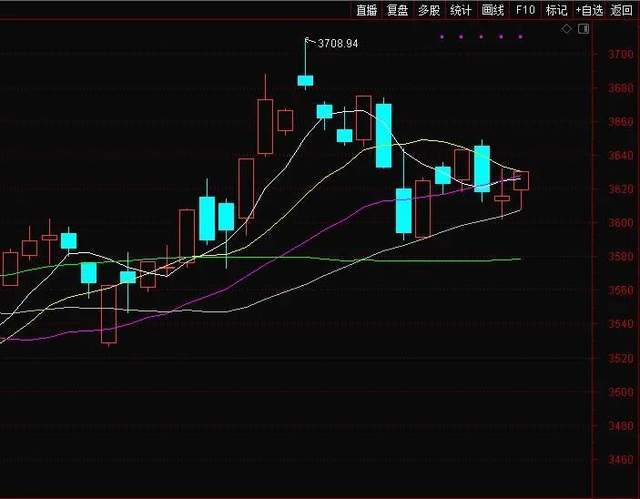The height and width of the screenshot is (499, 640).
Task: Click the 3708.94 high price label
Action: (337, 44)
